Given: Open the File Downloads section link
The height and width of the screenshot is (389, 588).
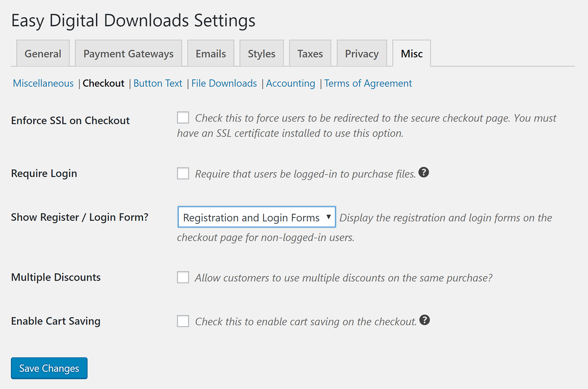Looking at the screenshot, I should [224, 83].
